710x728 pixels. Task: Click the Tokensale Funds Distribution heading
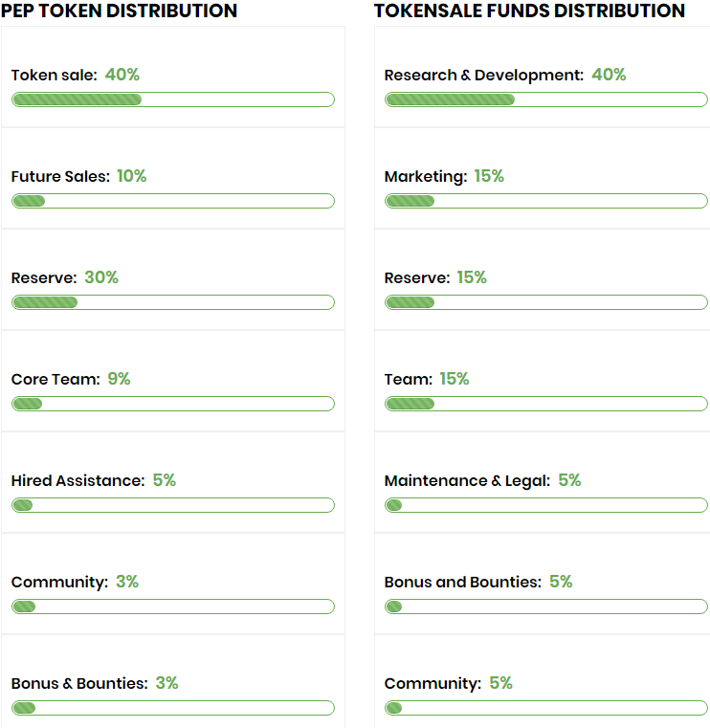(529, 11)
